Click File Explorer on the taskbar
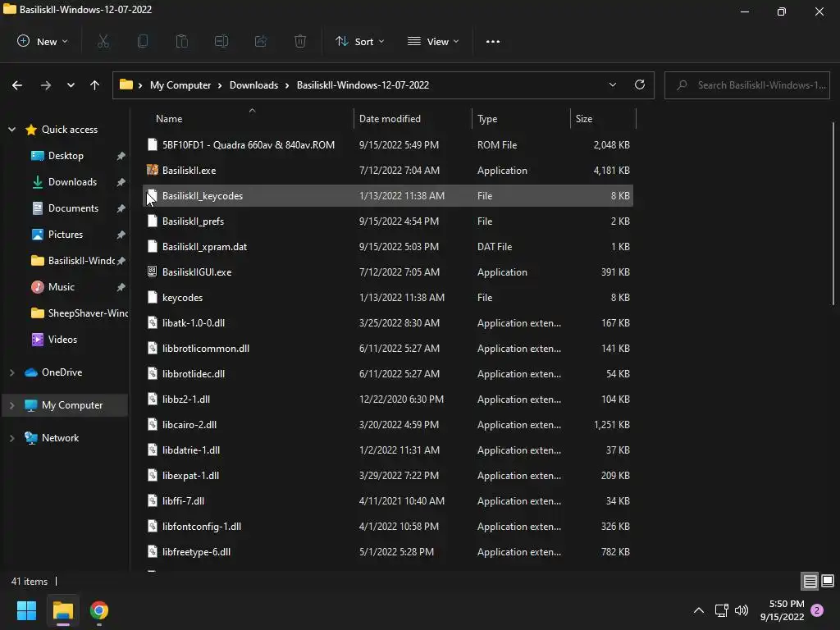The width and height of the screenshot is (840, 630). click(x=62, y=610)
